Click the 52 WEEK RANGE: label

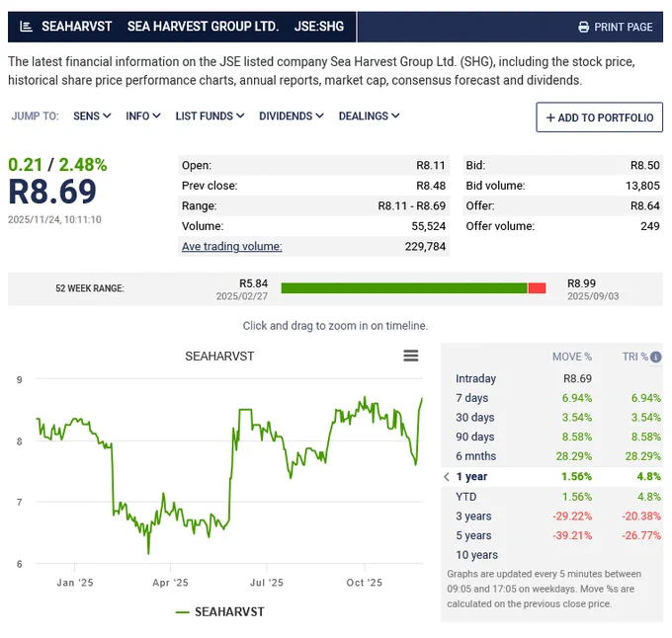coord(90,288)
